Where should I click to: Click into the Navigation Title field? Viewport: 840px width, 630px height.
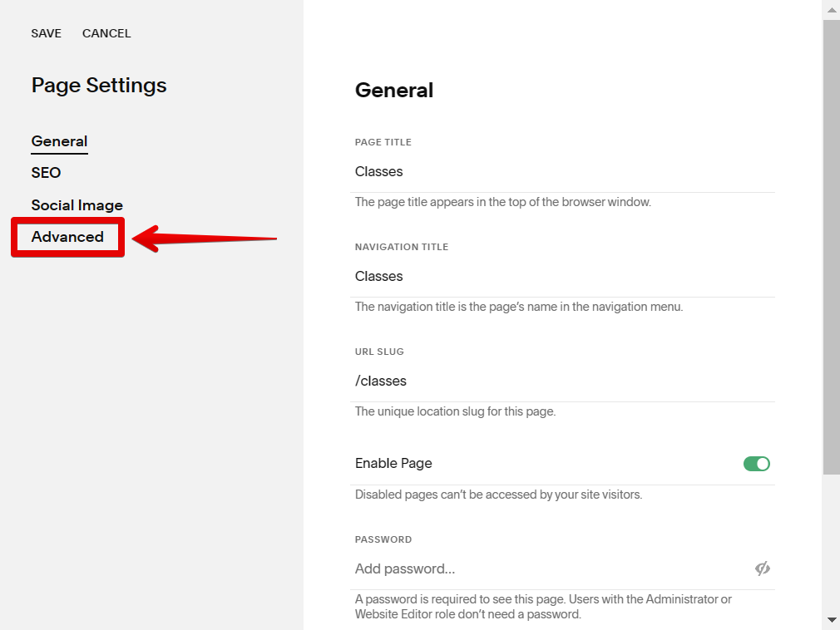(x=549, y=277)
